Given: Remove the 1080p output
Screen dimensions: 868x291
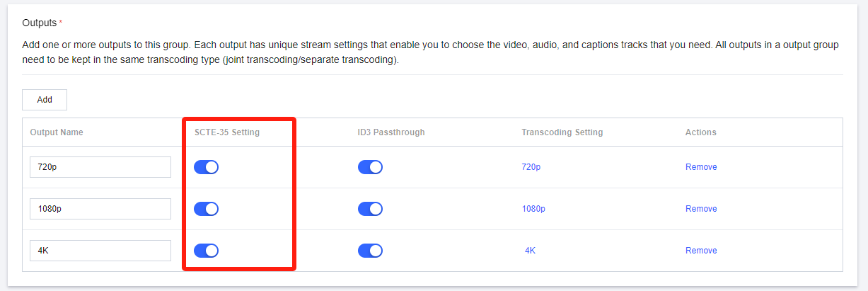Looking at the screenshot, I should pyautogui.click(x=701, y=209).
